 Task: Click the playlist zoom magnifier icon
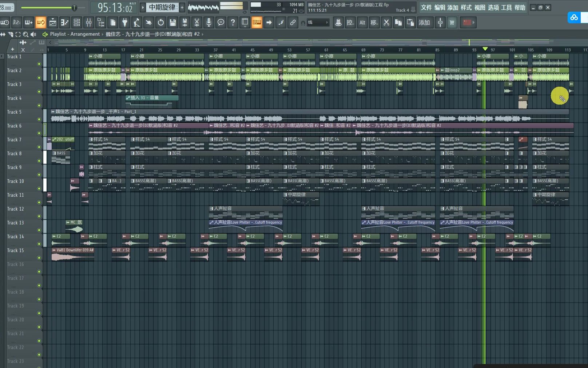pyautogui.click(x=25, y=34)
